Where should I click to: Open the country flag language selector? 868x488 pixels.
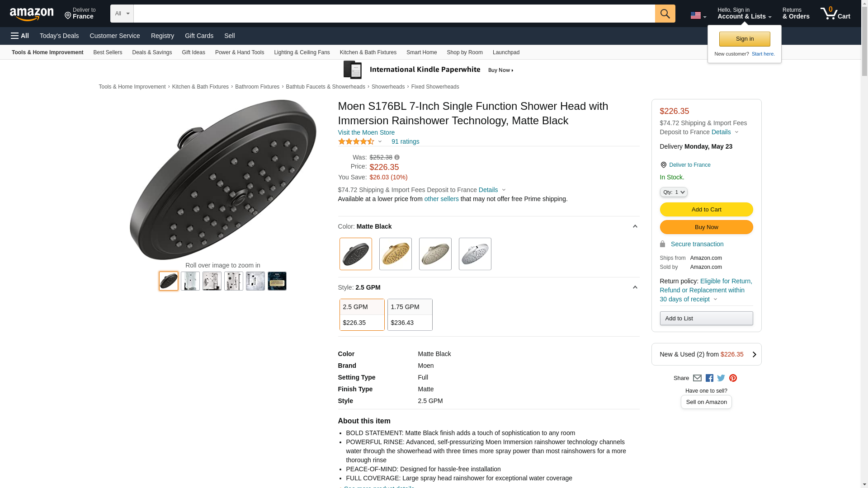698,15
